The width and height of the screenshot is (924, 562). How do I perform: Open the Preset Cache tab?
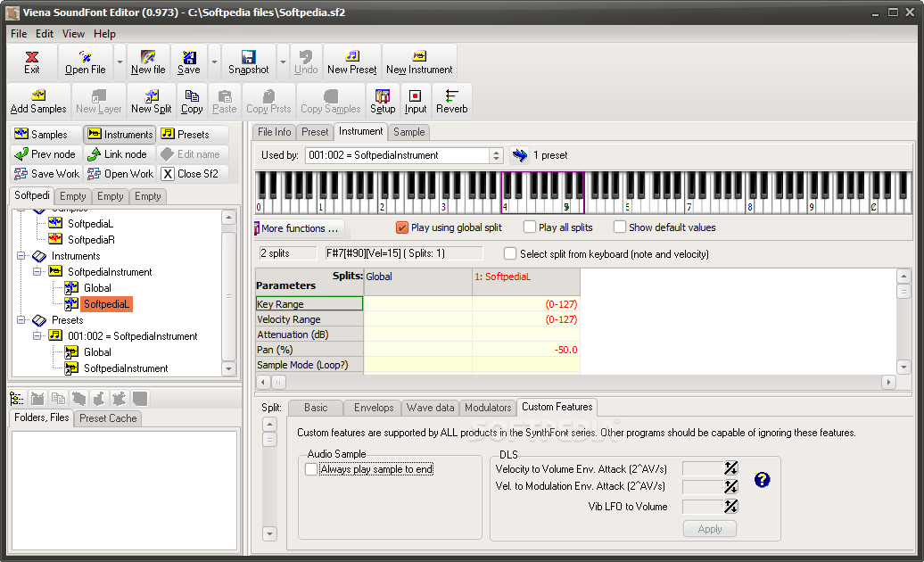pos(108,418)
